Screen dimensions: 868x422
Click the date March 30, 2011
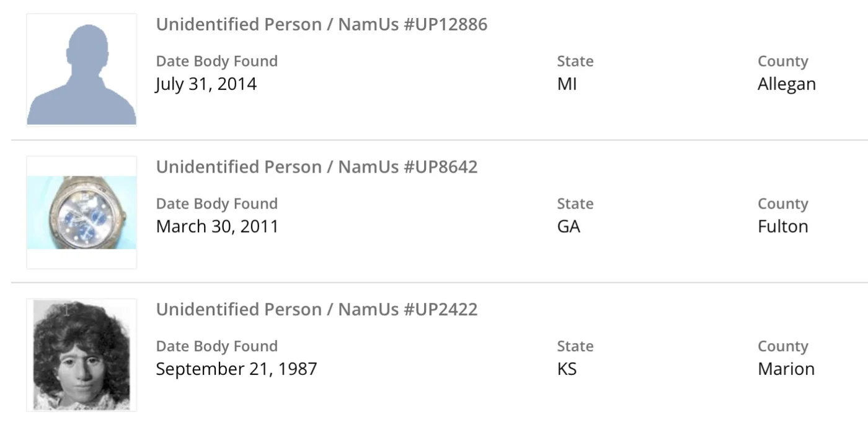coord(217,227)
